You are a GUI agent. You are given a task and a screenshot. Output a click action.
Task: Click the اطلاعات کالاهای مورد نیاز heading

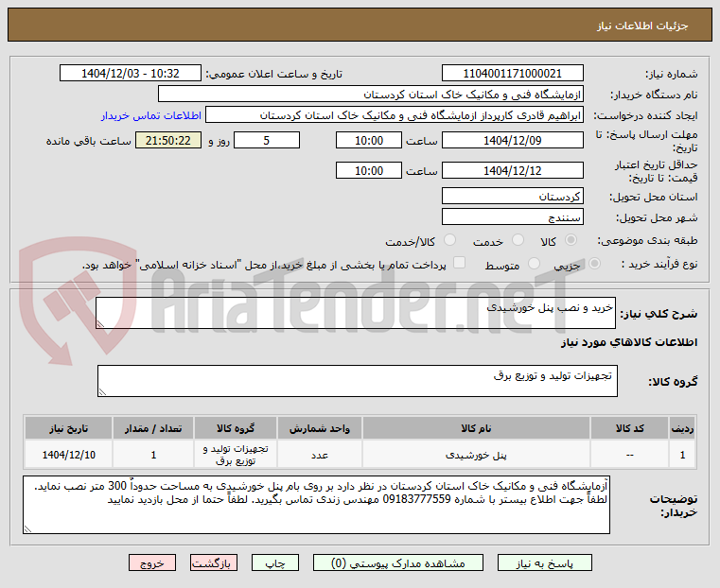coord(629,342)
